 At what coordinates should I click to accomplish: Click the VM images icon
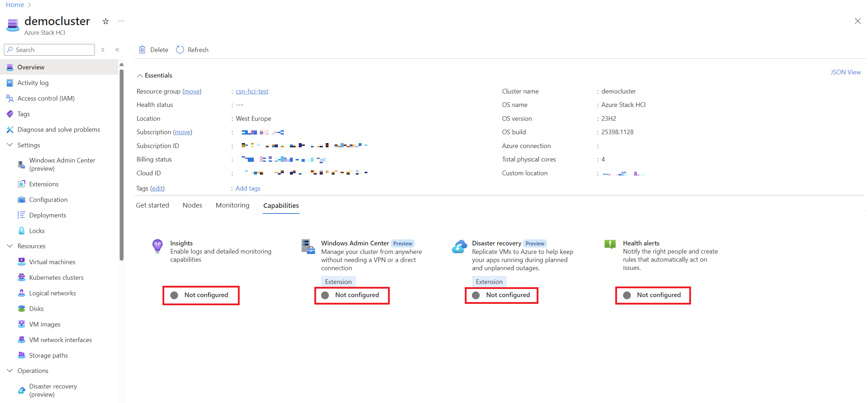(x=22, y=324)
